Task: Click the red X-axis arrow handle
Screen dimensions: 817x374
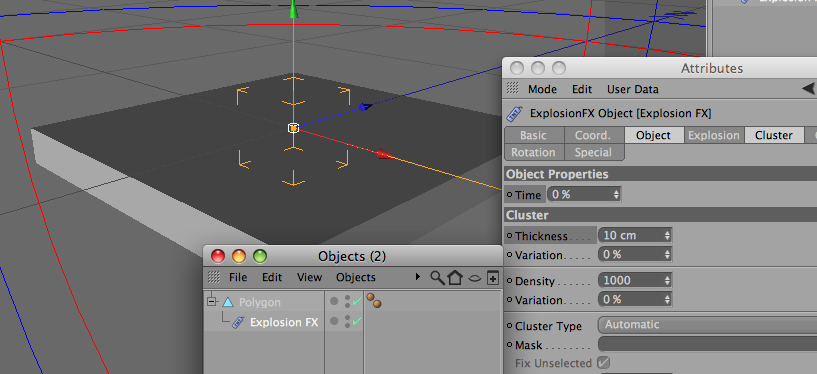Action: (385, 154)
